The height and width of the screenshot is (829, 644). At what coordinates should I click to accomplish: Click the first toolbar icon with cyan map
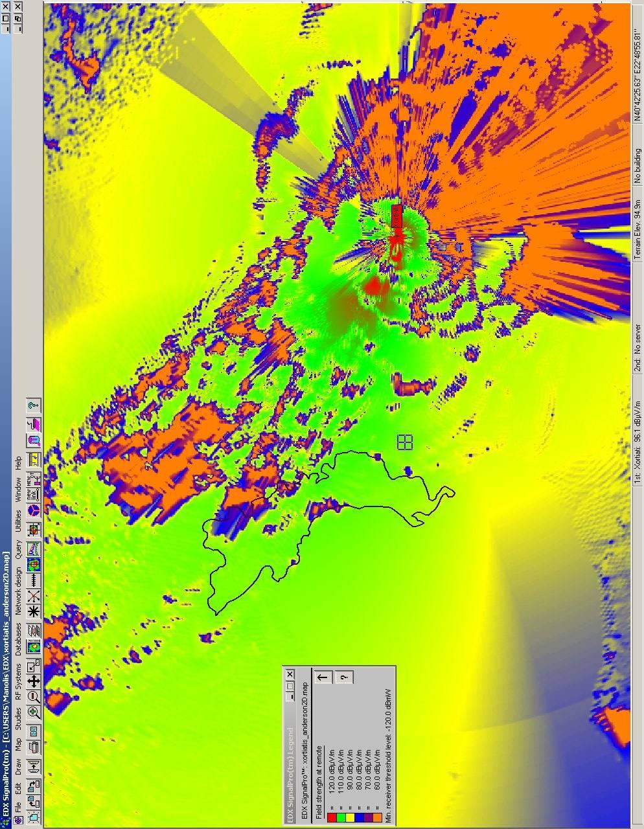32,817
